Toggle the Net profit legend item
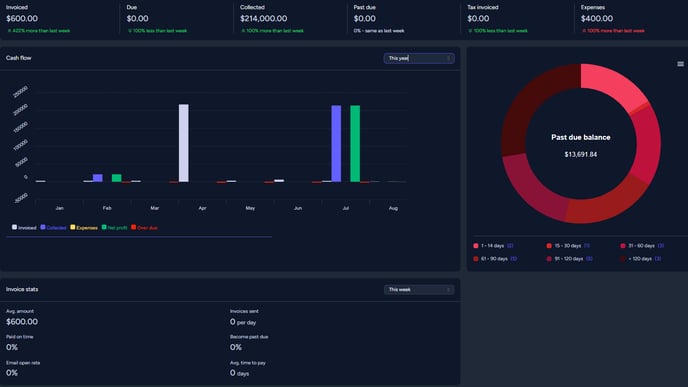The width and height of the screenshot is (688, 387). [x=114, y=228]
